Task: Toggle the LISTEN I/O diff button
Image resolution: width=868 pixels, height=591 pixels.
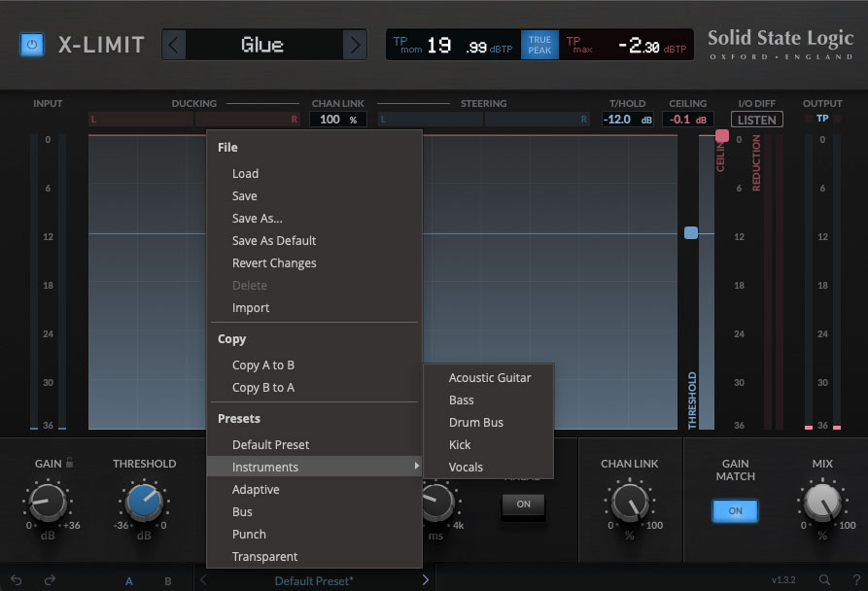Action: (x=757, y=120)
